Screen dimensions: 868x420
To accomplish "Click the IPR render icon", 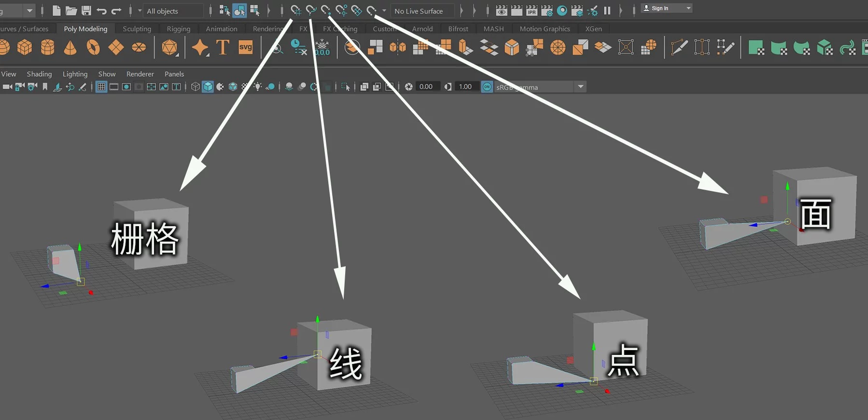I will (532, 11).
